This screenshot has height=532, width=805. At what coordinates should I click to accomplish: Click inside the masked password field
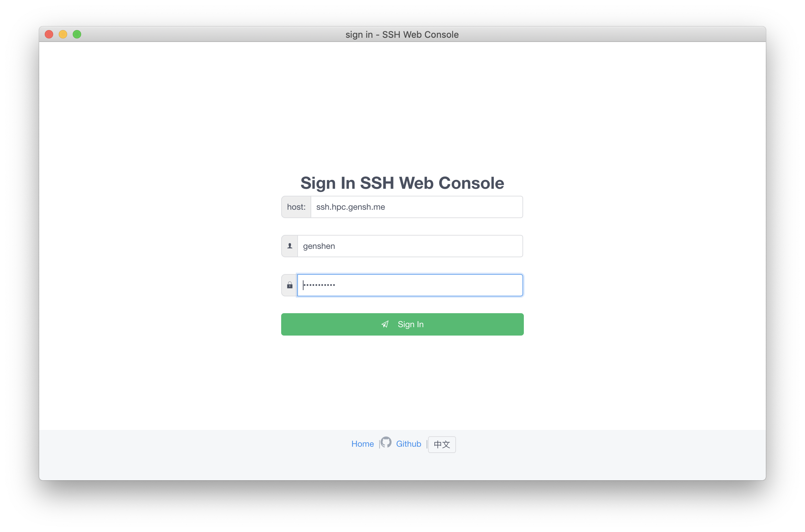410,285
